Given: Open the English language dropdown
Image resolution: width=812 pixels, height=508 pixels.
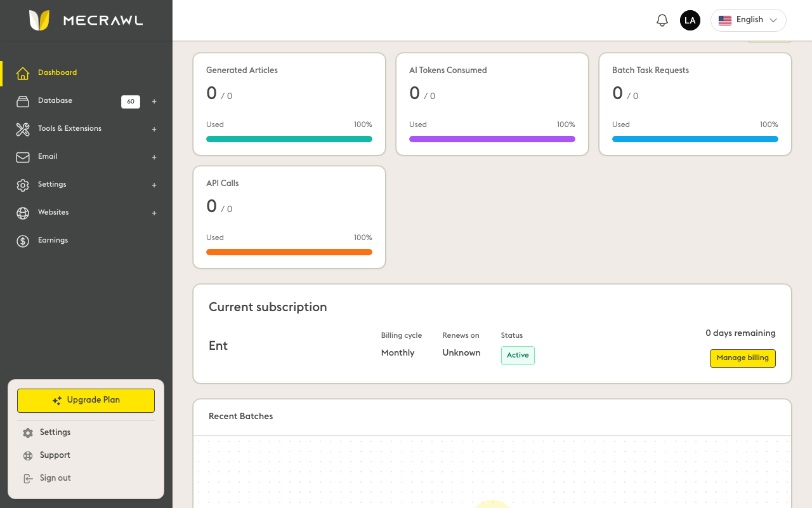Looking at the screenshot, I should pyautogui.click(x=749, y=20).
